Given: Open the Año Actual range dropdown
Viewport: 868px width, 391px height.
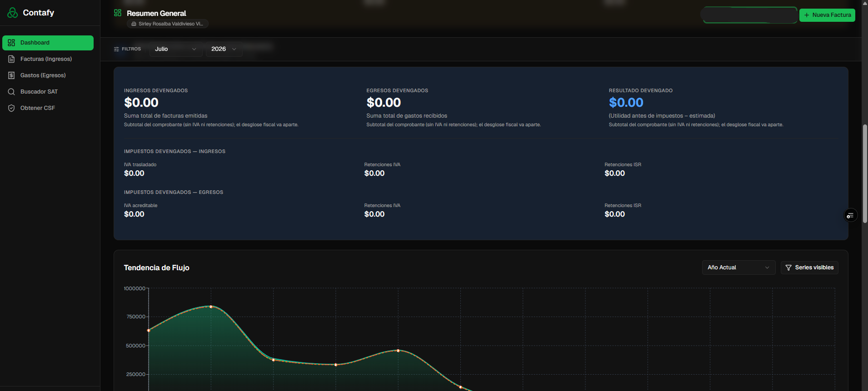Looking at the screenshot, I should (x=738, y=267).
